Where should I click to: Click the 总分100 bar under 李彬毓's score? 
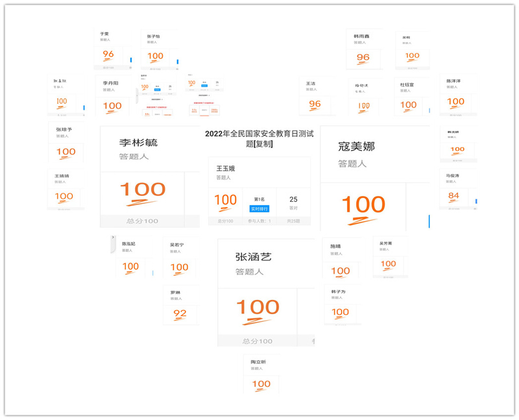coord(142,221)
